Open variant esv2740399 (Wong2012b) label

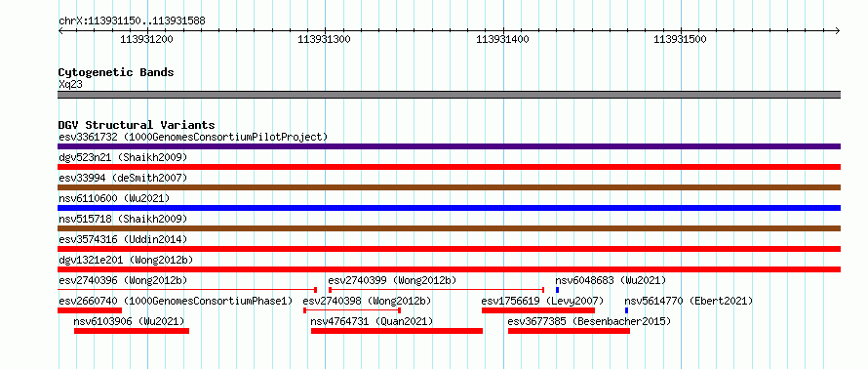pyautogui.click(x=392, y=280)
